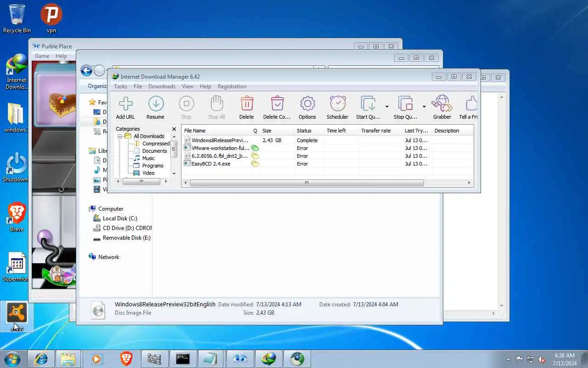The height and width of the screenshot is (368, 588).
Task: Select 6.2.8056.0.fbl_dnt2 download row
Action: (328, 156)
